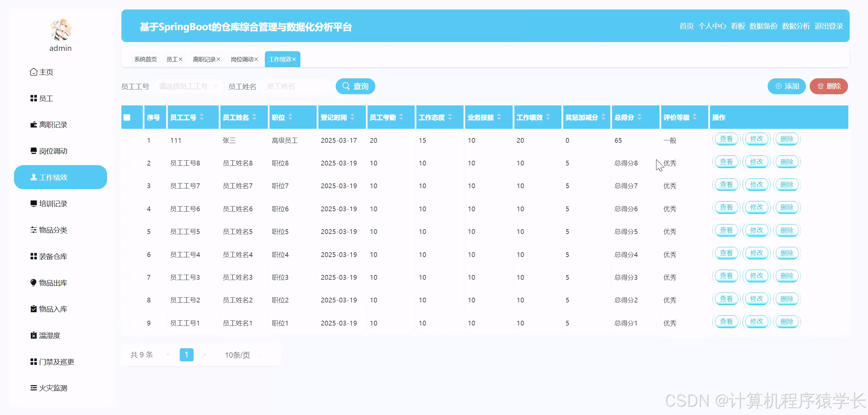Switch to the 离职记录 tab

point(204,59)
